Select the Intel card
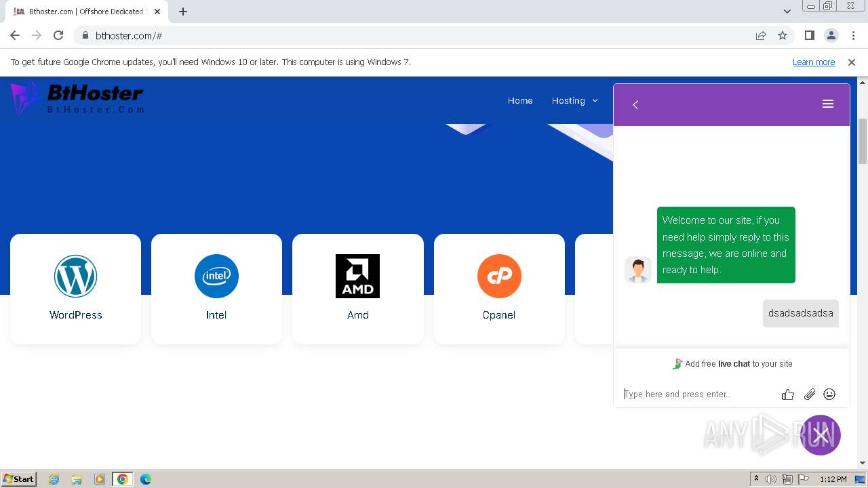The width and height of the screenshot is (868, 488). click(x=216, y=289)
